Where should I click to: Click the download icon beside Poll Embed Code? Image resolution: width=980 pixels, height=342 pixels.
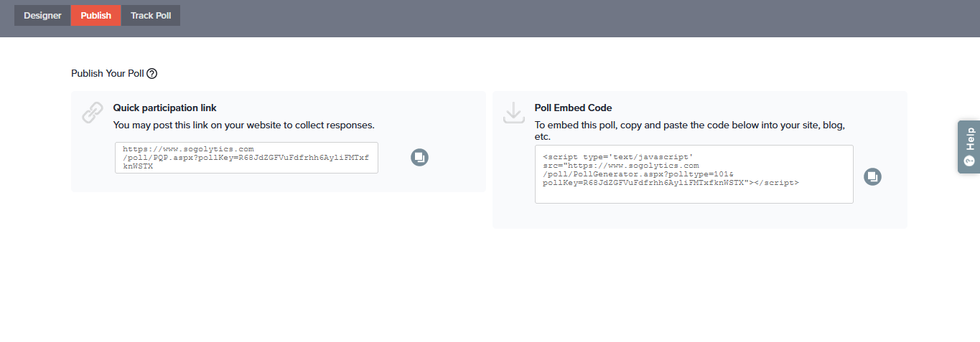514,113
